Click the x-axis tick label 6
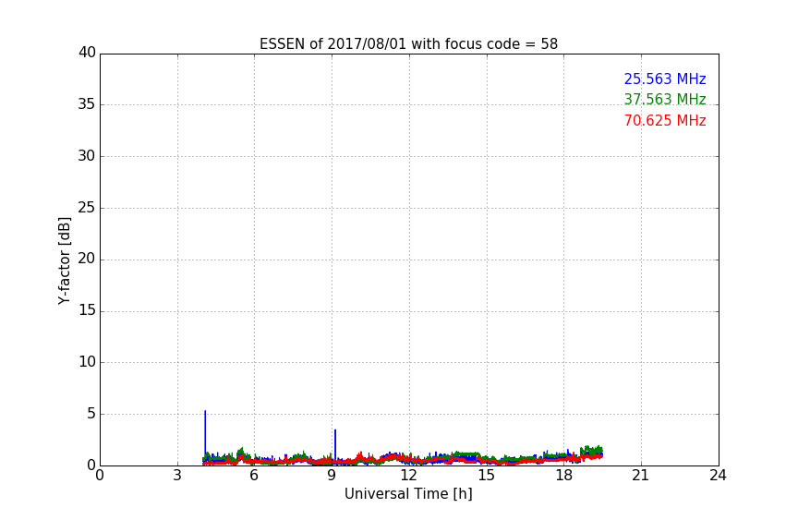Image resolution: width=798 pixels, height=532 pixels. tap(254, 476)
